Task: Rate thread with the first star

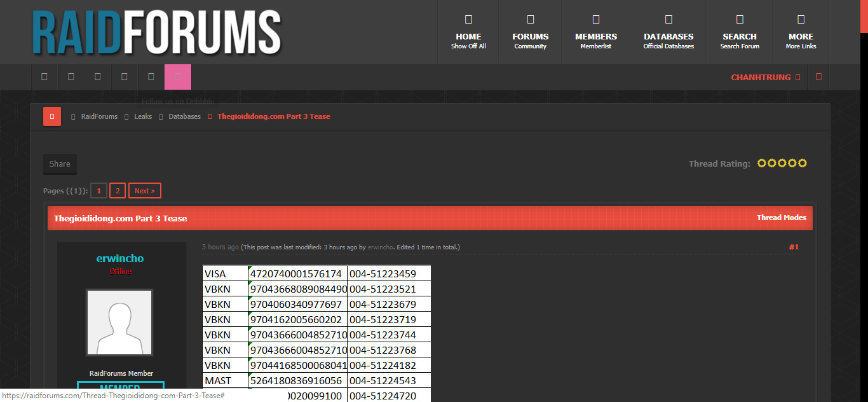Action: [762, 163]
